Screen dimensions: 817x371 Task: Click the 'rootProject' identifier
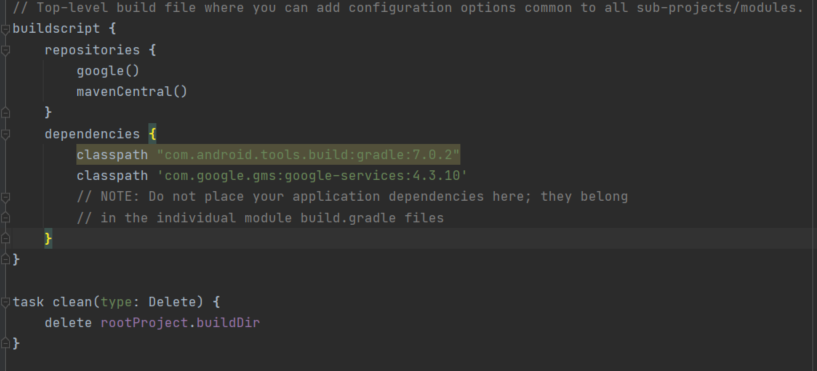tap(144, 323)
